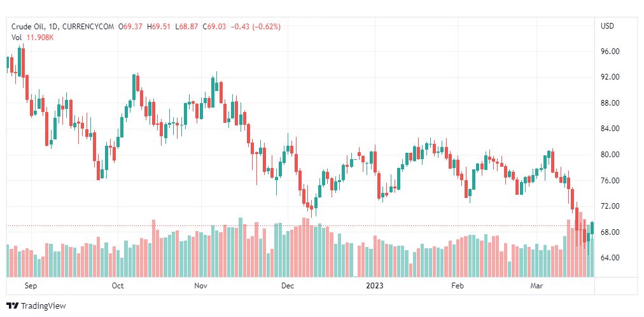Open the TradingView text link

(x=43, y=306)
